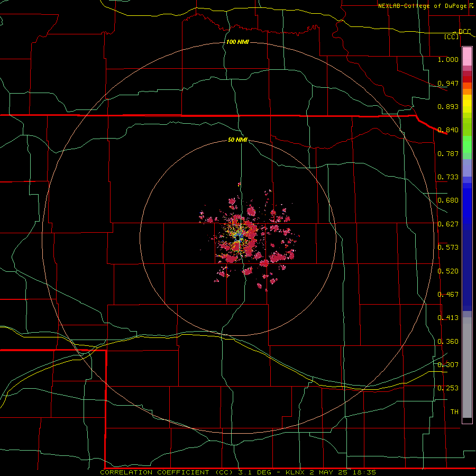
Task: Click the NEXLAB-College of DuPage header text
Action: [x=422, y=6]
